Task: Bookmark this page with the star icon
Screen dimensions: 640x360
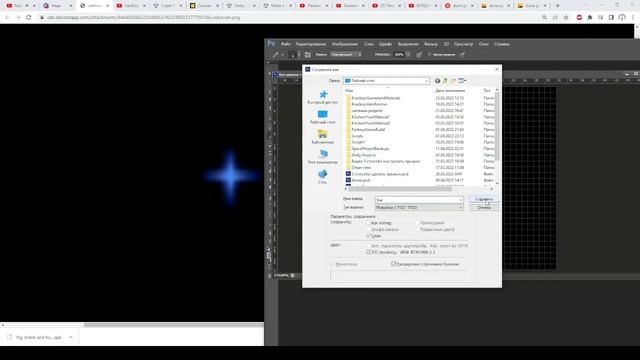Action: pyautogui.click(x=566, y=18)
